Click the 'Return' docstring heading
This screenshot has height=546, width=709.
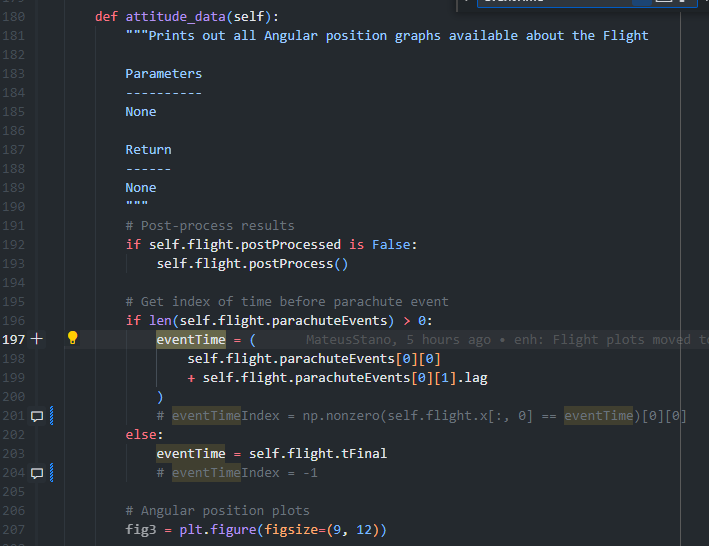point(148,150)
